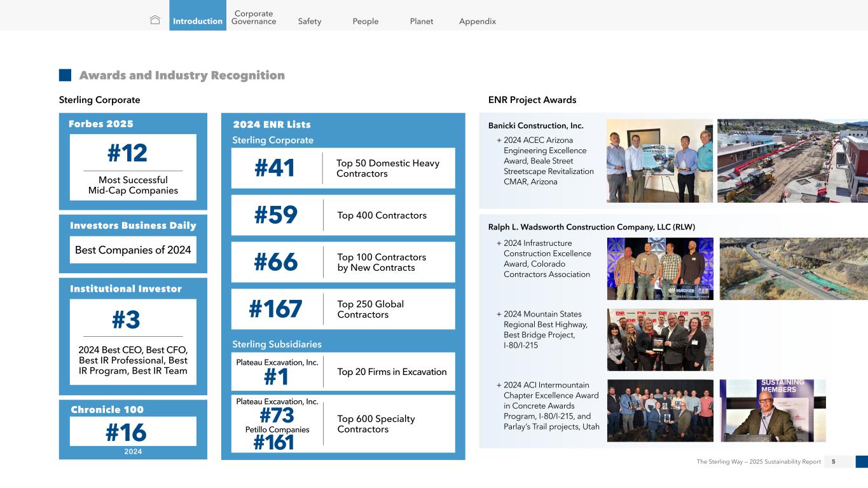
Task: Click the #167 Top 250 Global Contractors row
Action: pos(343,309)
